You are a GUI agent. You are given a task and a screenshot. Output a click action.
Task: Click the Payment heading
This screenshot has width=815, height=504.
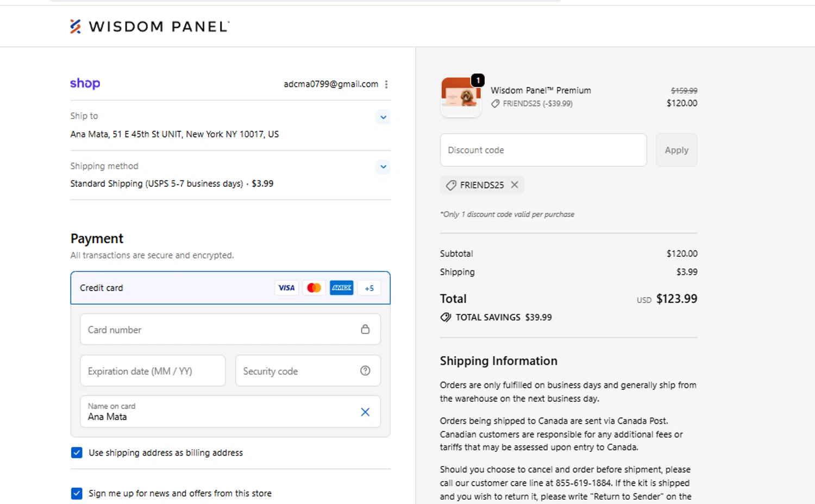coord(97,238)
